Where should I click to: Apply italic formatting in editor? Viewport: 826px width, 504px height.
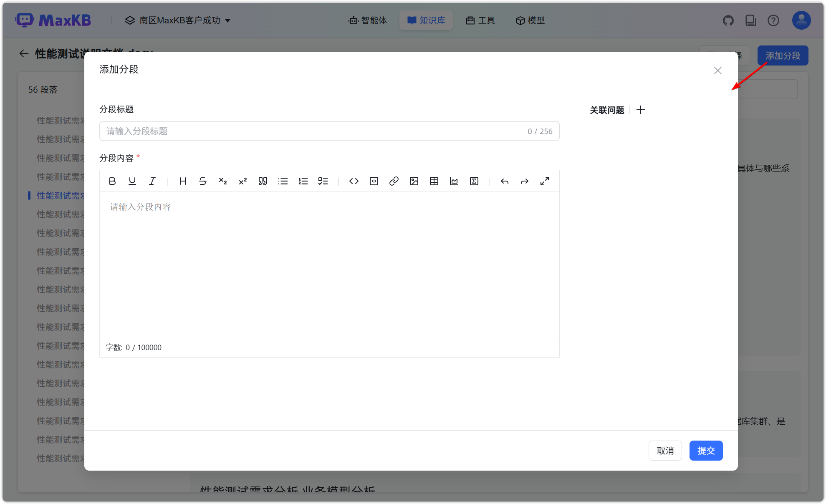[x=152, y=181]
